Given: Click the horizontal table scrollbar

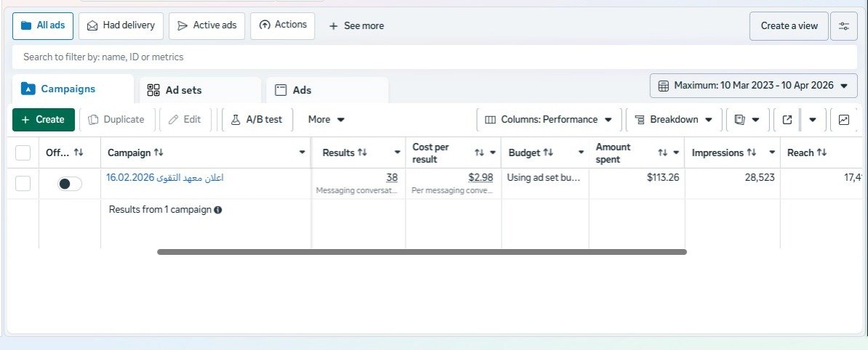Looking at the screenshot, I should click(422, 252).
